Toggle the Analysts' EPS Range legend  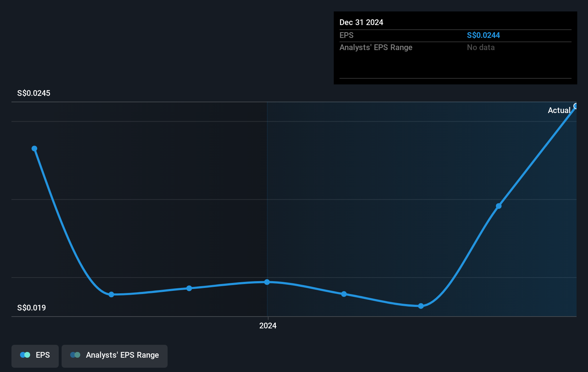pos(115,356)
